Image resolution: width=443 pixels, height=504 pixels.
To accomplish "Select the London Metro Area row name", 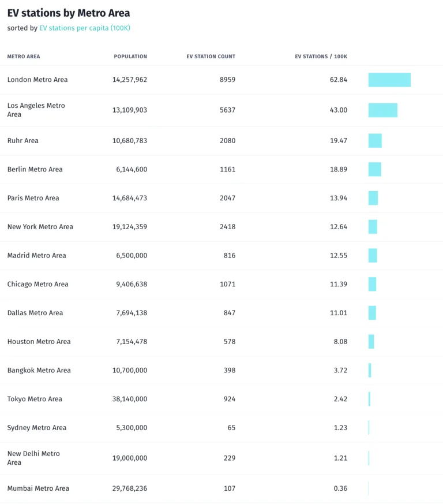I will 37,80.
